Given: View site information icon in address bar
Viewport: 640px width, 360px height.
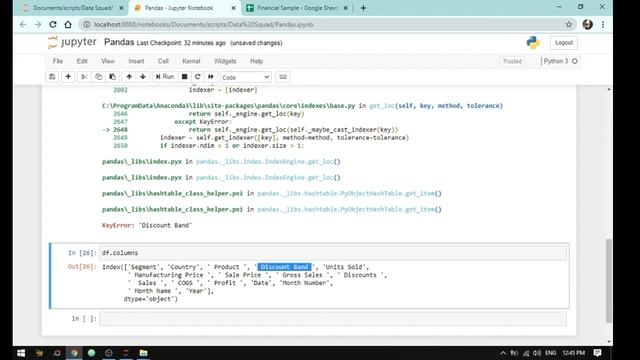Looking at the screenshot, I should (x=87, y=24).
